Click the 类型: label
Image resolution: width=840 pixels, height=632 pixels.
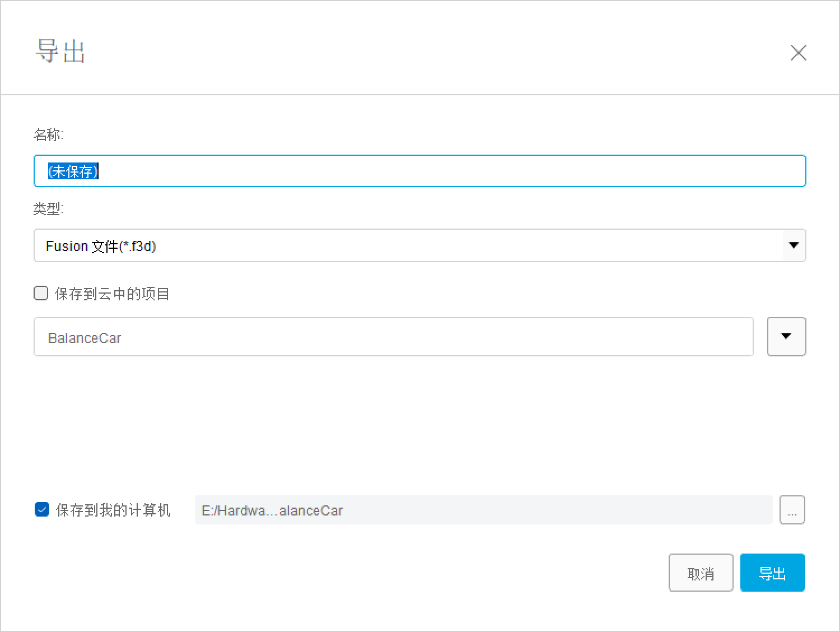(x=49, y=209)
